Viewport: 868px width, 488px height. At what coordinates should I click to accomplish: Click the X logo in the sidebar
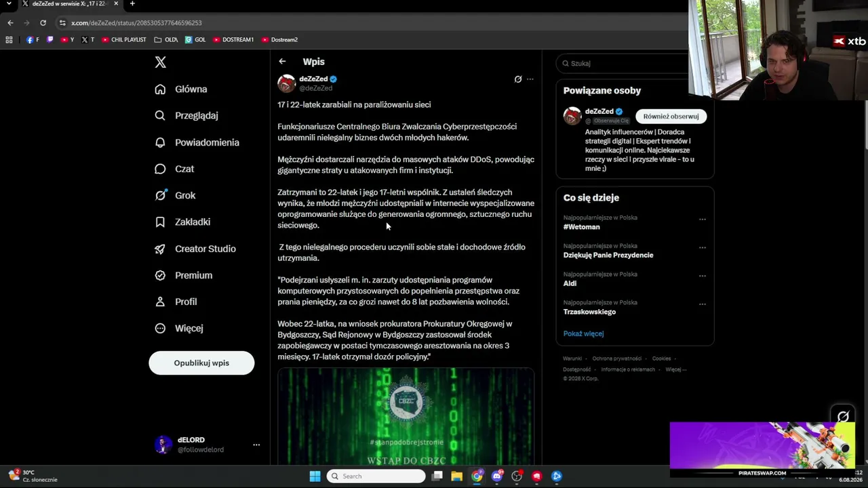160,62
